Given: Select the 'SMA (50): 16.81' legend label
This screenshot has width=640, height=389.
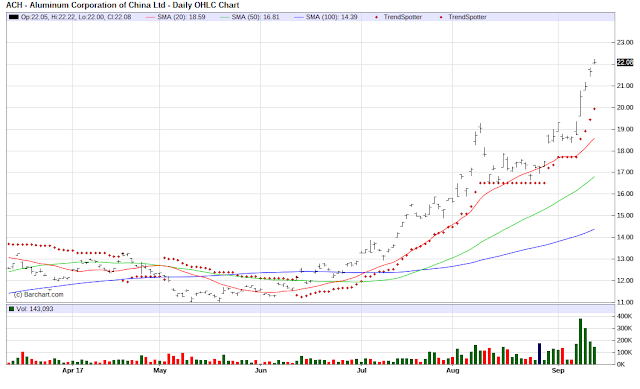Looking at the screenshot, I should coord(256,17).
